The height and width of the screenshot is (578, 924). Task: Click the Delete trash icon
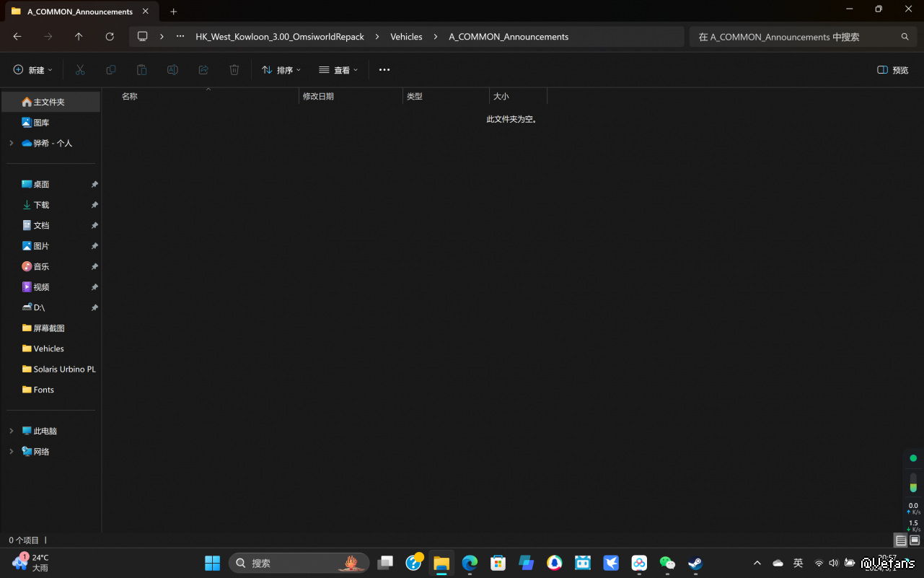coord(234,70)
